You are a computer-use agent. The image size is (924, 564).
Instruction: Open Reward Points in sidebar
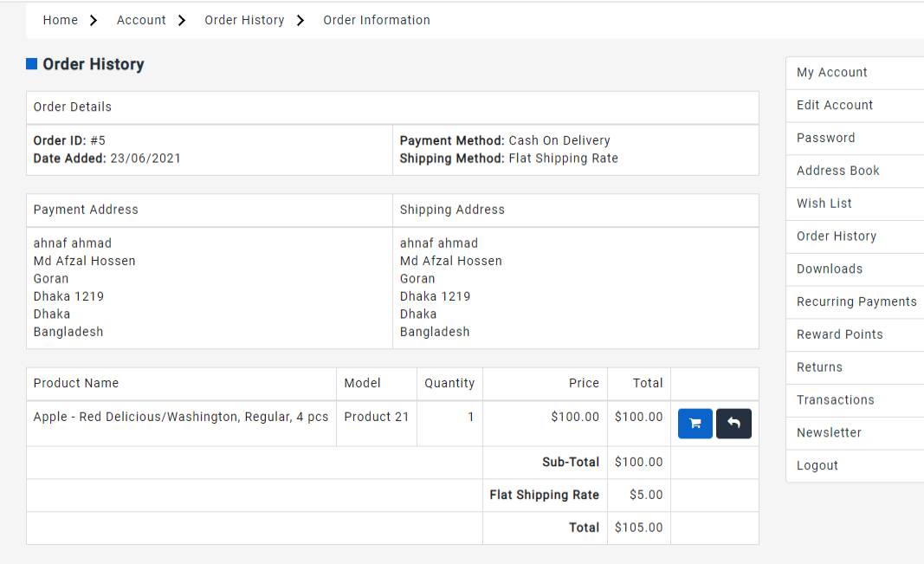pyautogui.click(x=840, y=334)
